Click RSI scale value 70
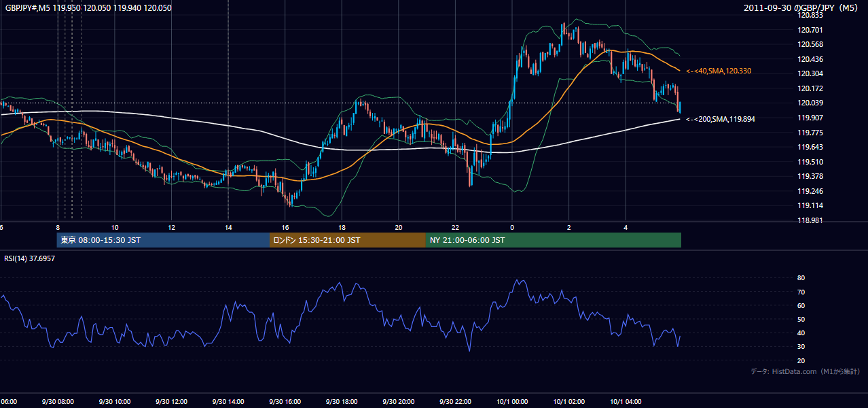 coord(801,292)
